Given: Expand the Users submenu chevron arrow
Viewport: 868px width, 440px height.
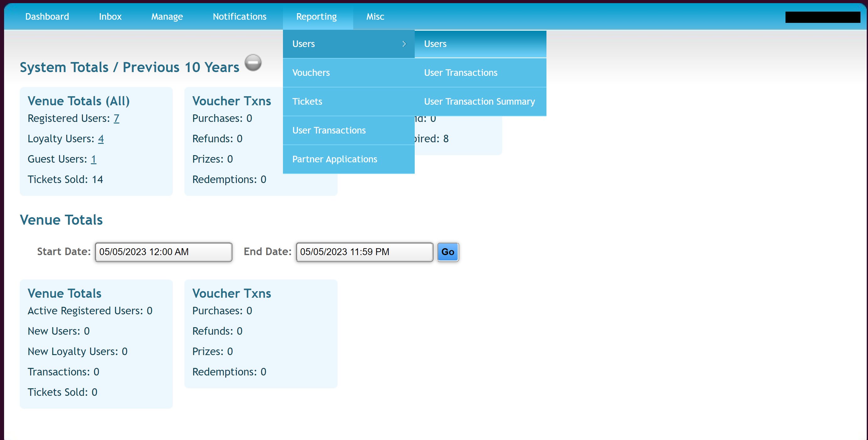Looking at the screenshot, I should [404, 44].
